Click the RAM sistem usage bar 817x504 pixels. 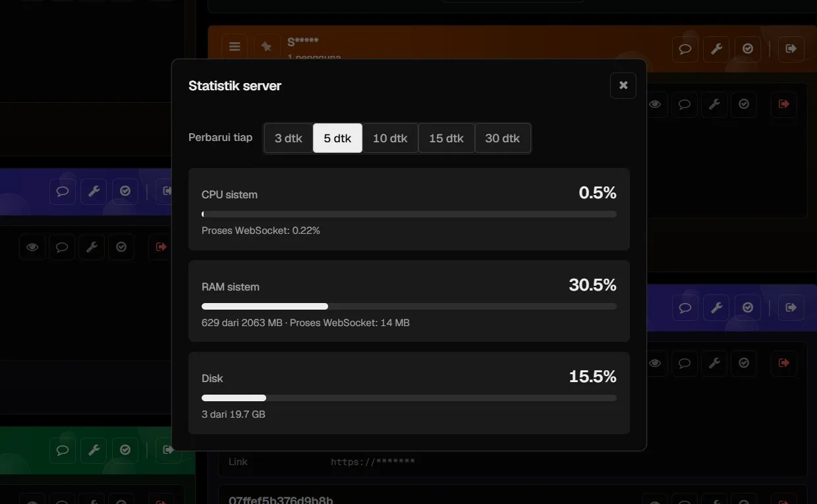pyautogui.click(x=409, y=306)
